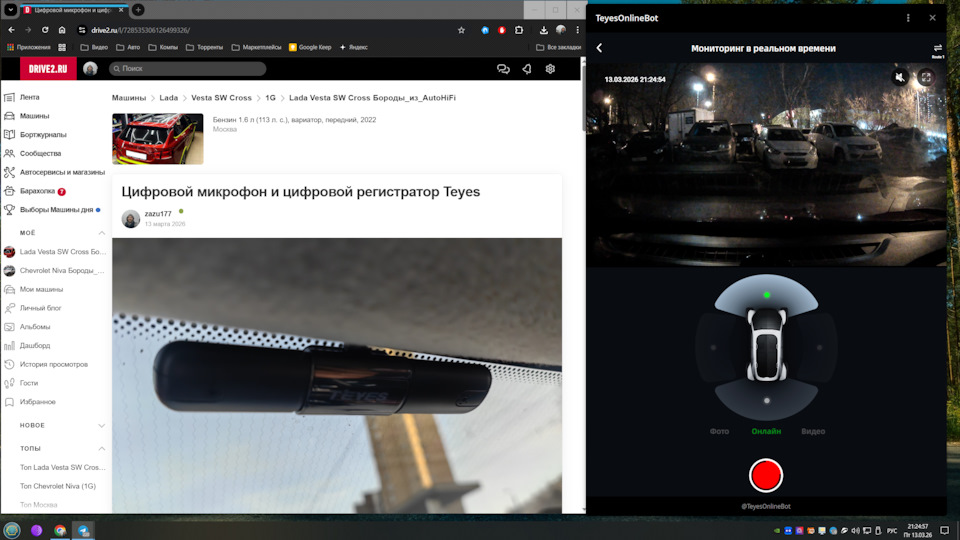
Task: Start recording with the red button
Action: (766, 475)
